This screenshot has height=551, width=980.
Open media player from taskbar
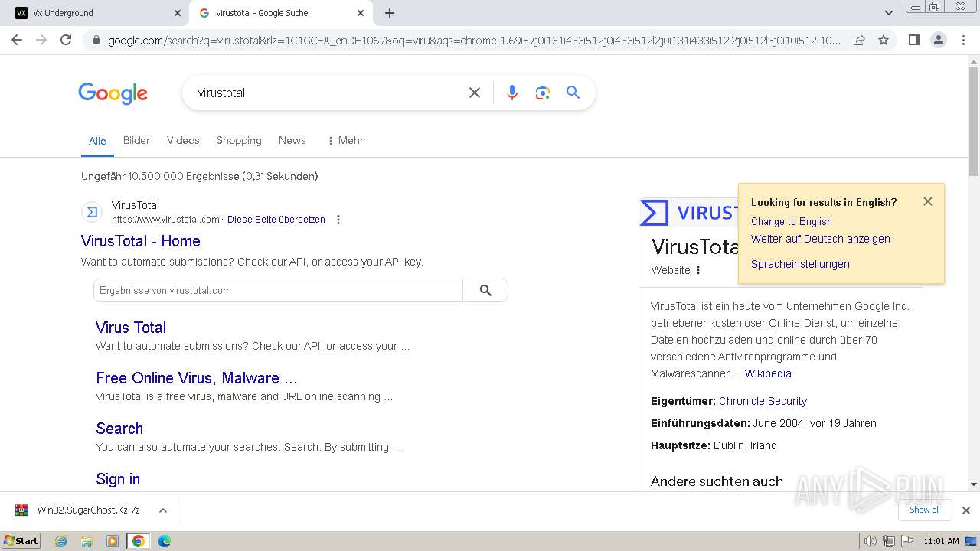pyautogui.click(x=113, y=541)
